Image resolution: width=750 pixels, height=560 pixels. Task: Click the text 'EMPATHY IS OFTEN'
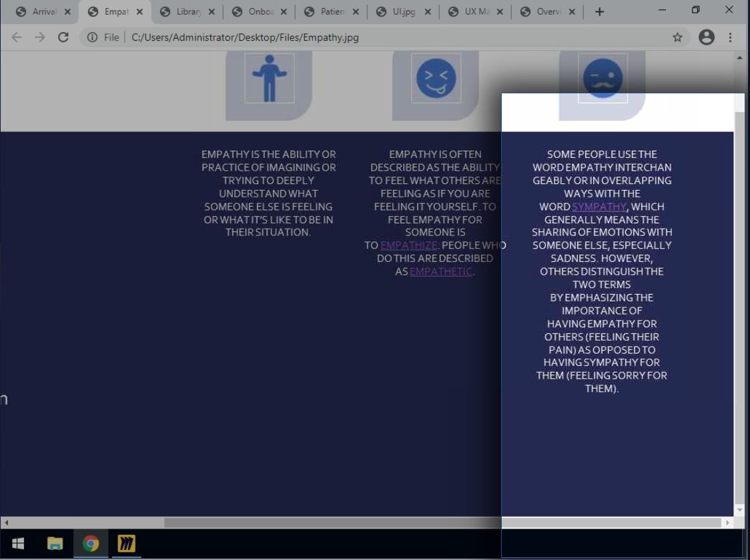(x=435, y=155)
